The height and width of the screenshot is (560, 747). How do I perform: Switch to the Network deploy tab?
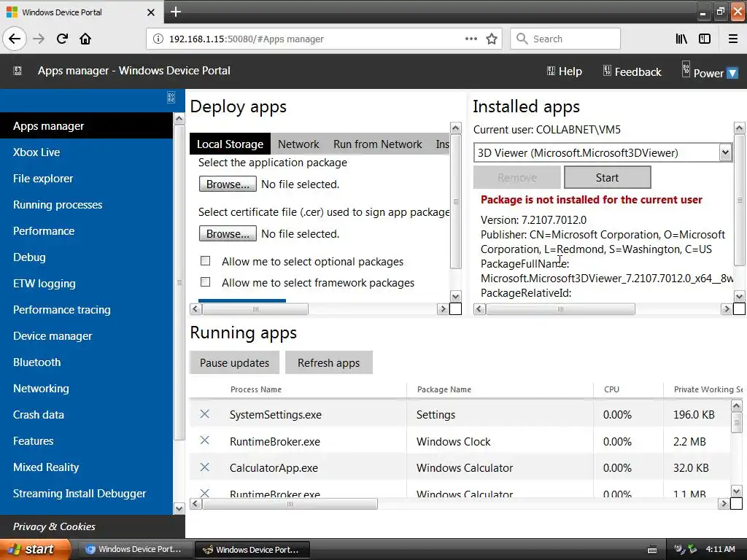(298, 144)
